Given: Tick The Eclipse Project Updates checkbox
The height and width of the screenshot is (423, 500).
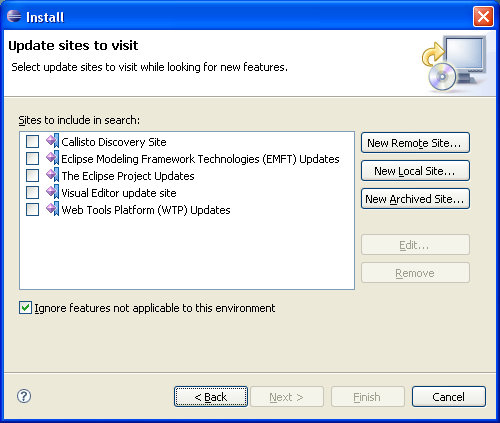Looking at the screenshot, I should coord(32,176).
